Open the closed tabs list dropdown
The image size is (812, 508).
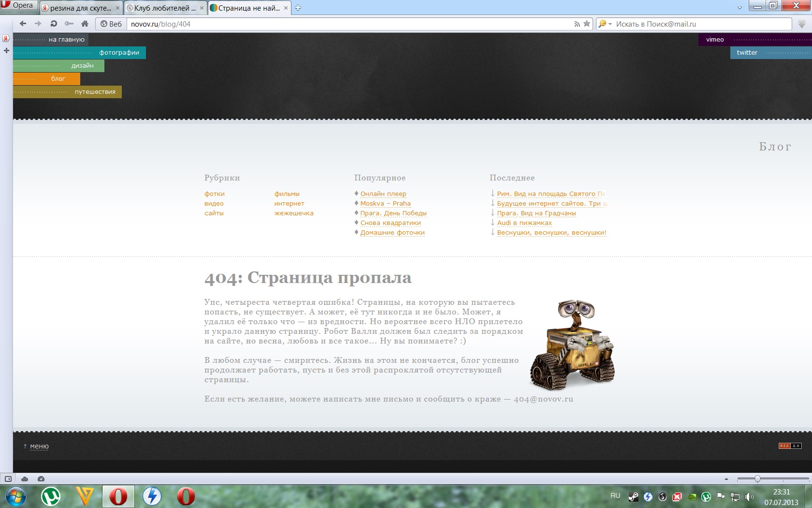pyautogui.click(x=739, y=8)
